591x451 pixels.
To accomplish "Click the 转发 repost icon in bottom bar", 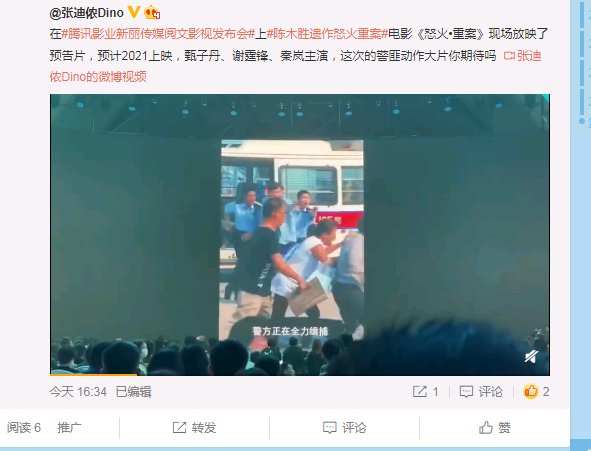I will (x=179, y=428).
